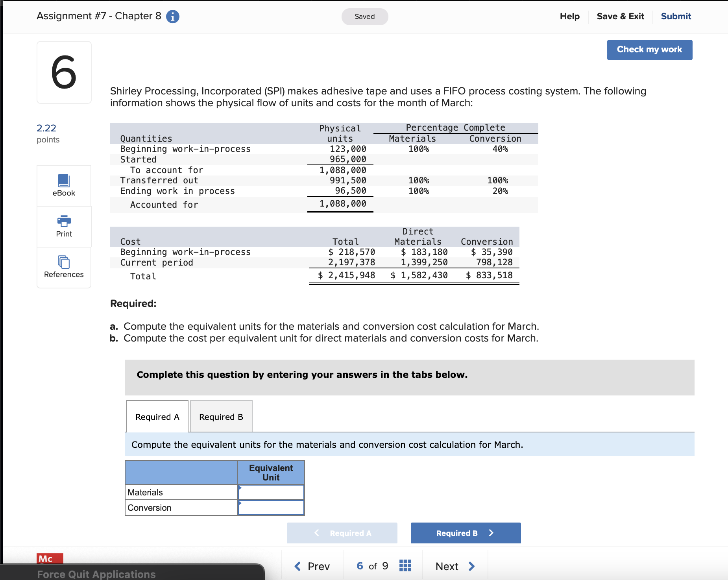This screenshot has height=580, width=728.
Task: Open the question grid navigator icon
Action: (x=405, y=566)
